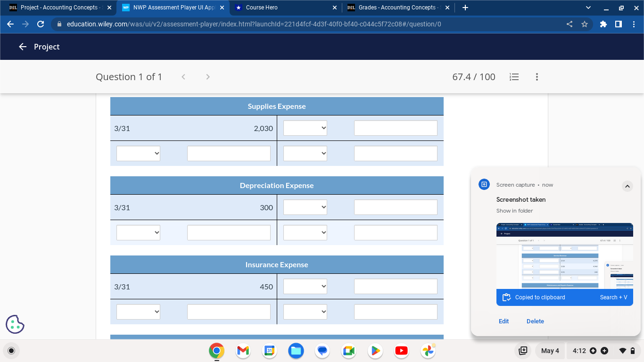644x362 pixels.
Task: Bookmark the page with the star icon
Action: pos(585,24)
